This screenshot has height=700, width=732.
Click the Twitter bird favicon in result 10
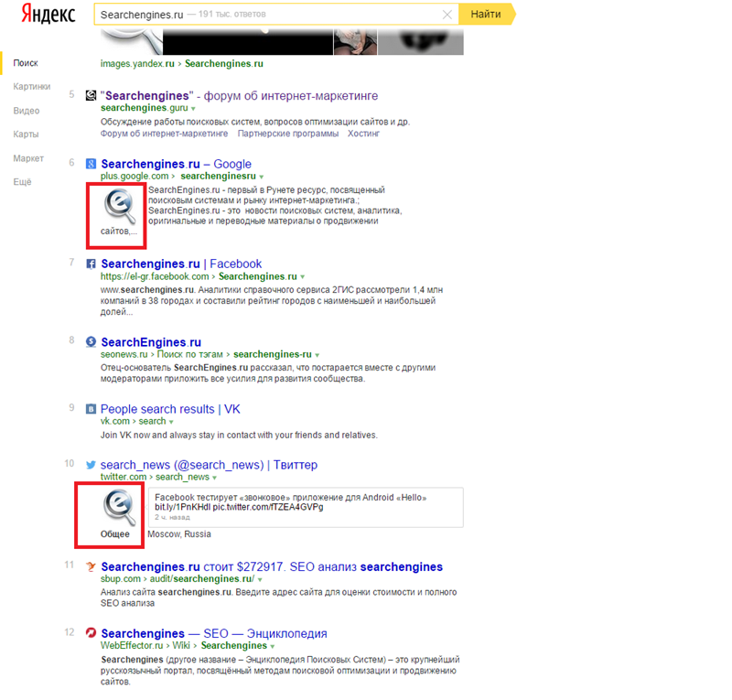[x=91, y=465]
